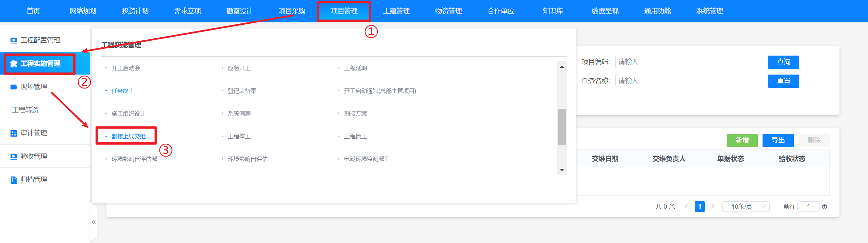Open the 环境影响自评估派工 link
Screen dimensions: 868x243
point(137,159)
